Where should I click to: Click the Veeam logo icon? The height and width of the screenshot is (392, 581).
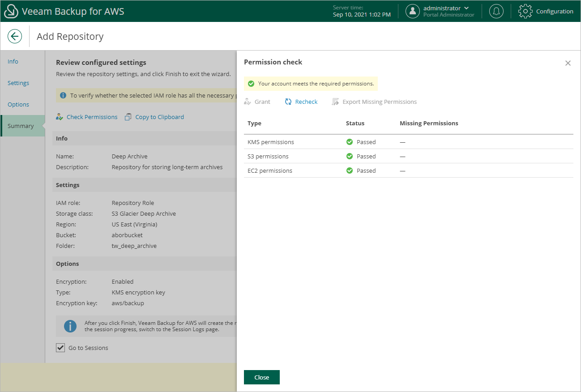coord(11,11)
